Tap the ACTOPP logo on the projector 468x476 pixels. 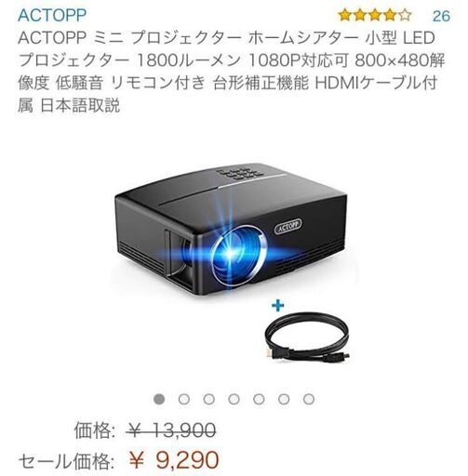[288, 226]
